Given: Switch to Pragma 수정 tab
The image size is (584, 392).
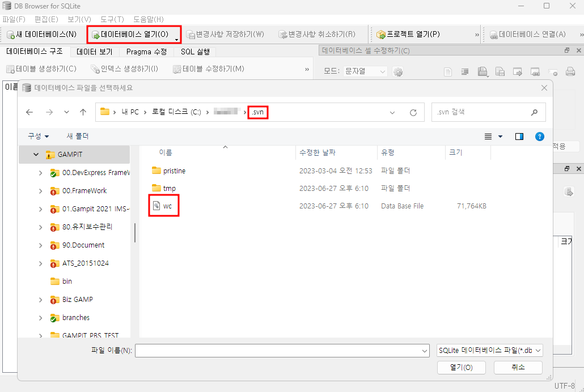Looking at the screenshot, I should (146, 52).
